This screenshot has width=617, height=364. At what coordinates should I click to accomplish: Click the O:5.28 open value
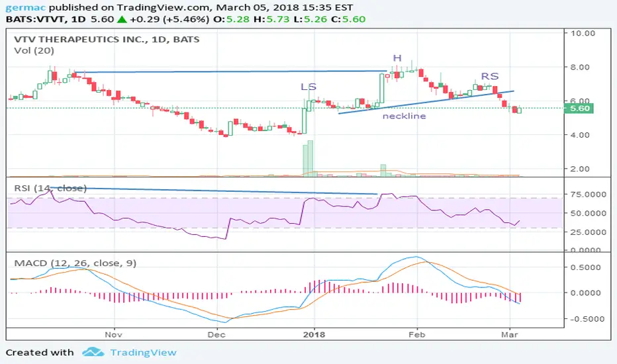tap(232, 19)
